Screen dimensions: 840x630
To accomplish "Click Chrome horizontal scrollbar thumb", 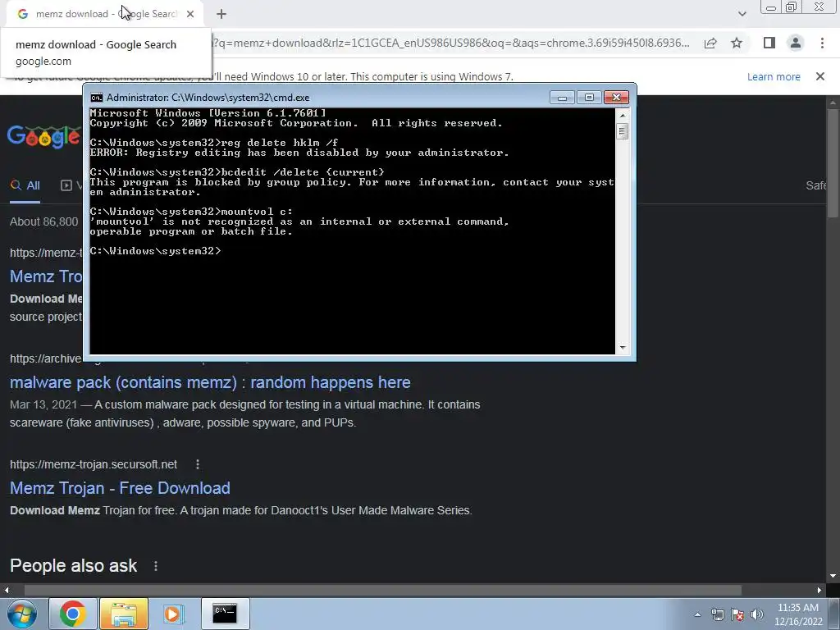I will point(383,591).
